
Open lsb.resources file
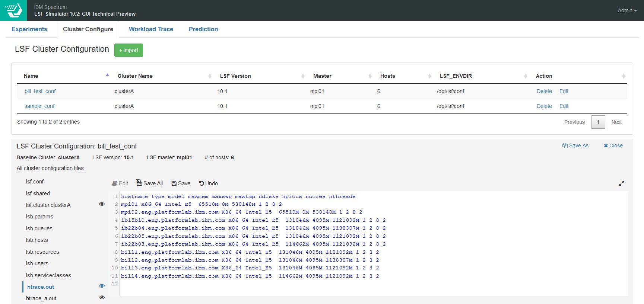pos(42,252)
